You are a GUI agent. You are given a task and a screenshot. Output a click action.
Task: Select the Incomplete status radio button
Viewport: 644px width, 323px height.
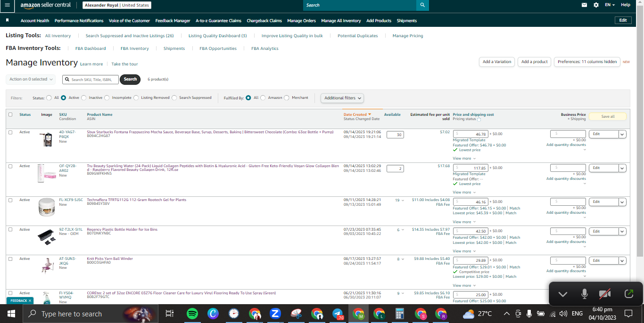click(107, 98)
